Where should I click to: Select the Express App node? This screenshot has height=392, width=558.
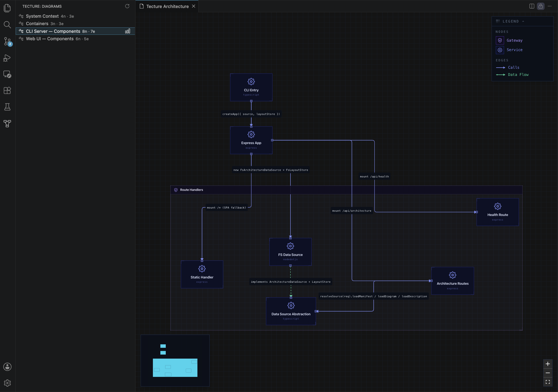pyautogui.click(x=251, y=140)
